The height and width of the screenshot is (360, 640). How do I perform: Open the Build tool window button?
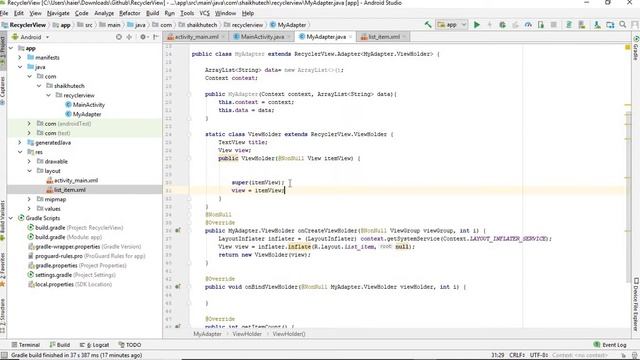tap(60, 345)
